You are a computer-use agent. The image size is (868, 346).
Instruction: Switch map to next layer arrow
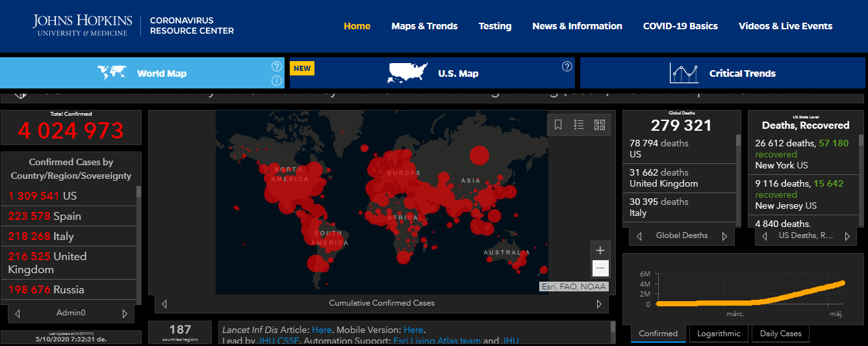click(599, 304)
